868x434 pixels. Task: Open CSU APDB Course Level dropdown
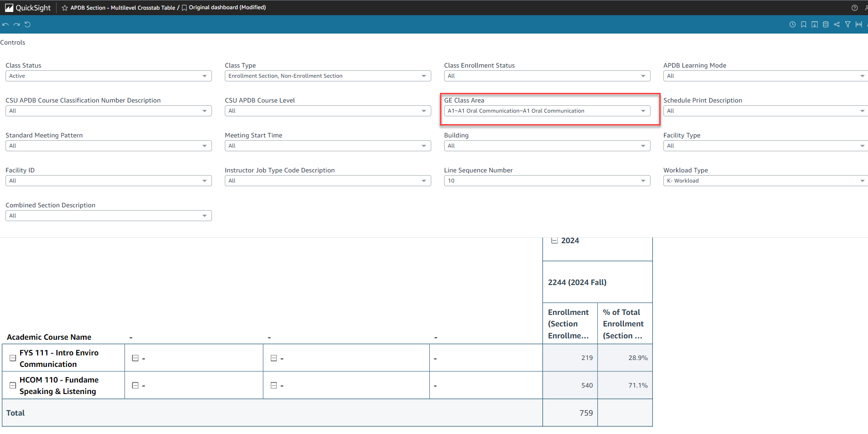click(x=328, y=111)
